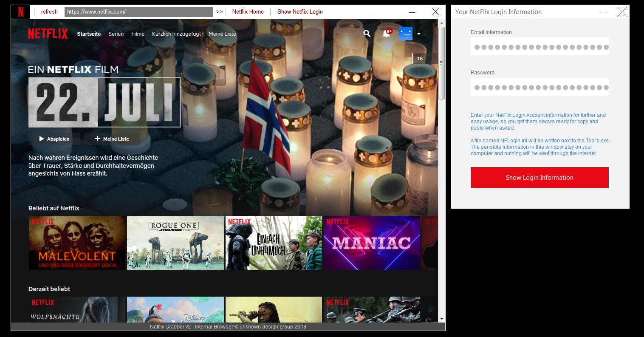The width and height of the screenshot is (644, 337).
Task: Open Meine Liste in navigation
Action: tap(222, 34)
